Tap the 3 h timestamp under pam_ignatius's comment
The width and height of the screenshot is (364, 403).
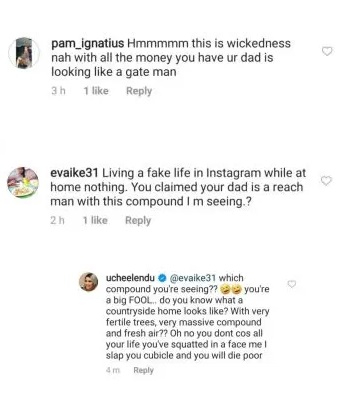(58, 91)
